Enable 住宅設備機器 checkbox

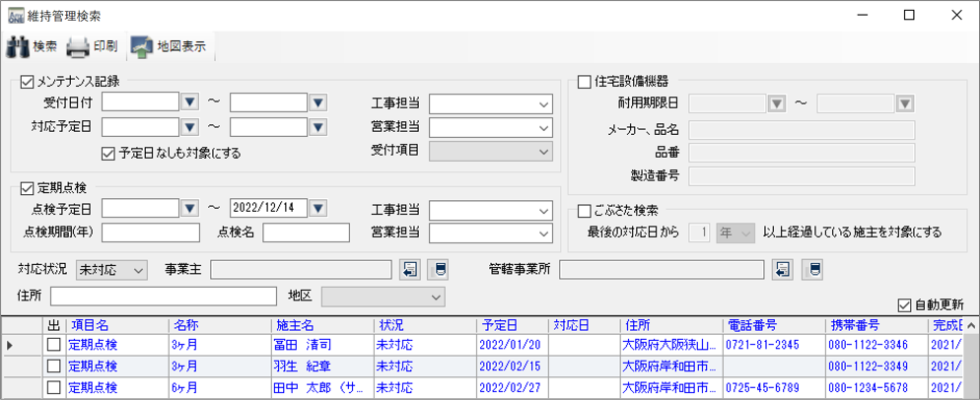pos(584,81)
